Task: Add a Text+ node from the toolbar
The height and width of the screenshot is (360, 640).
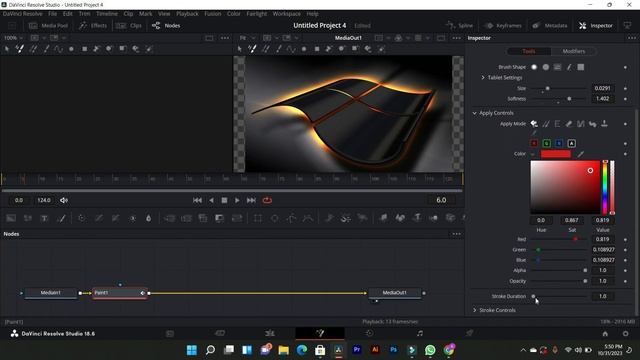Action: click(44, 218)
